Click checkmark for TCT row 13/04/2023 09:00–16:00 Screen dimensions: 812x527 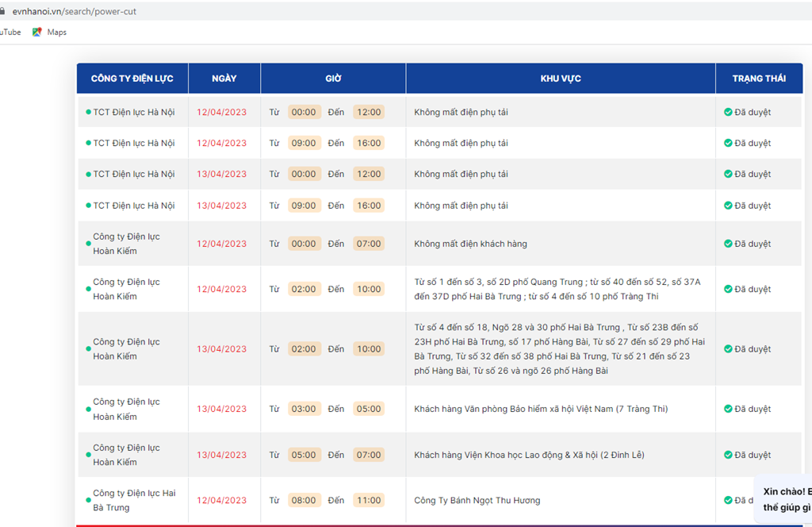click(728, 206)
